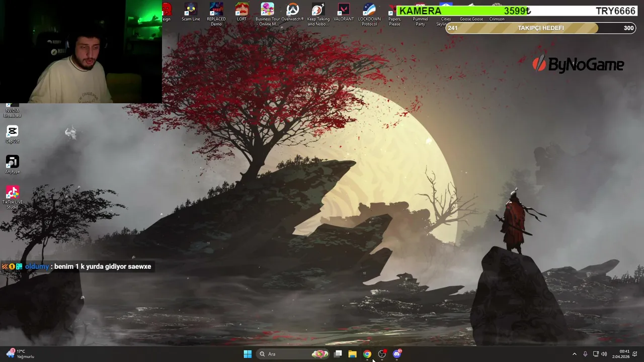Select the LORT game shortcut
Viewport: 644px width, 362px height.
242,13
